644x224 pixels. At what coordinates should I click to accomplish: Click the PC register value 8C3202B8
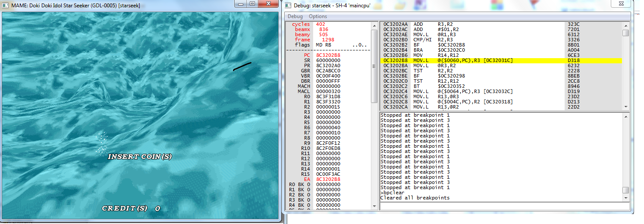[x=328, y=56]
